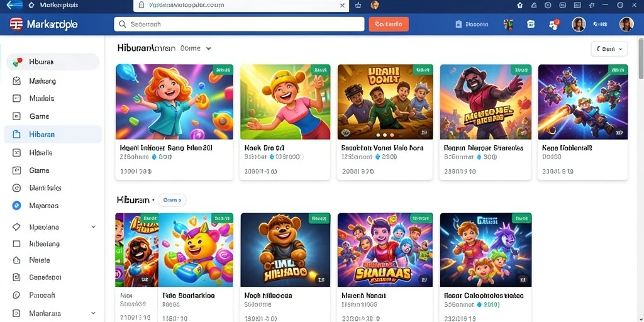Click the browser back arrow icon
The image size is (644, 322).
click(15, 5)
